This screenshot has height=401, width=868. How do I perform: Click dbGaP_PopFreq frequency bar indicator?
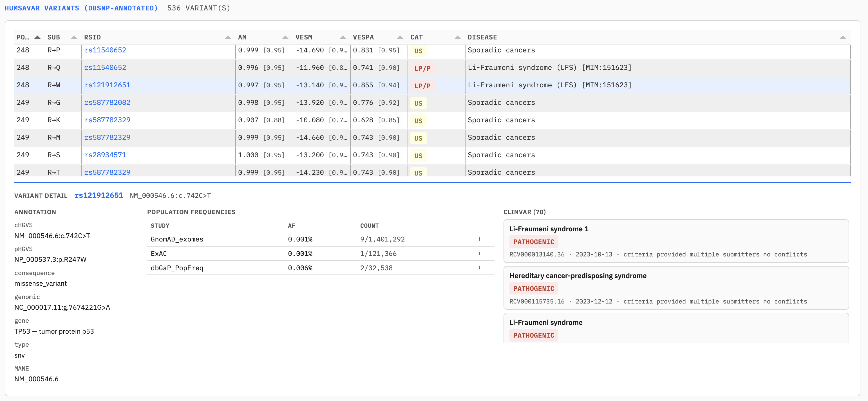click(480, 268)
